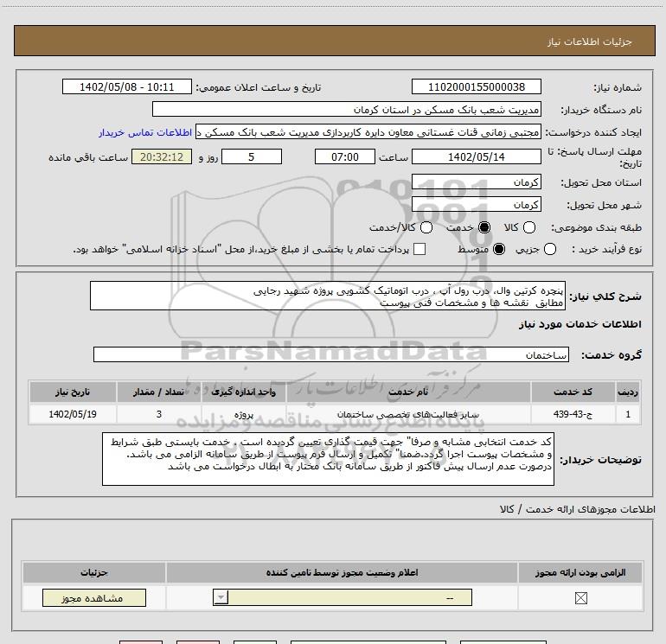Viewport: 666px width, 644px height.
Task: Open the اعلام وضعیت مجوز dropdown
Action: 343,597
